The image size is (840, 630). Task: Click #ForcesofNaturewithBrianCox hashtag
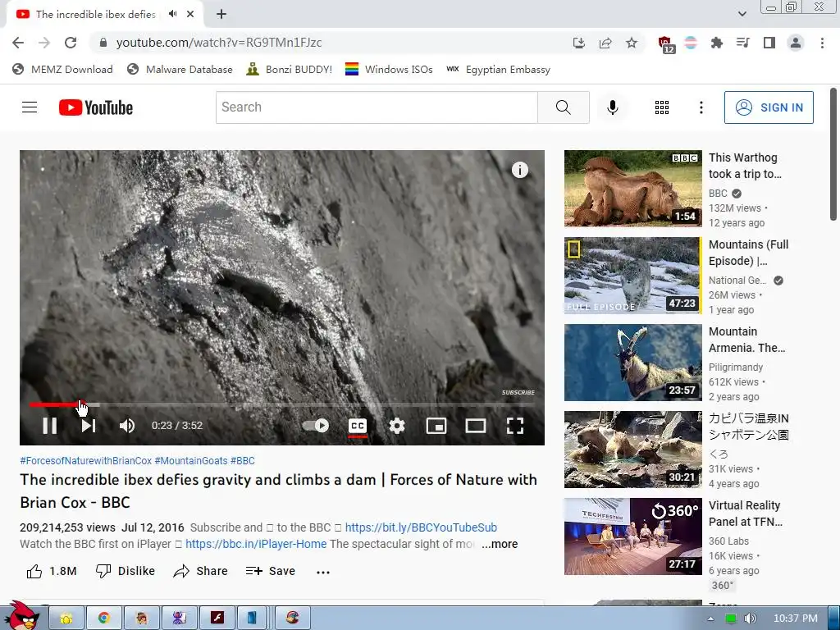click(85, 461)
